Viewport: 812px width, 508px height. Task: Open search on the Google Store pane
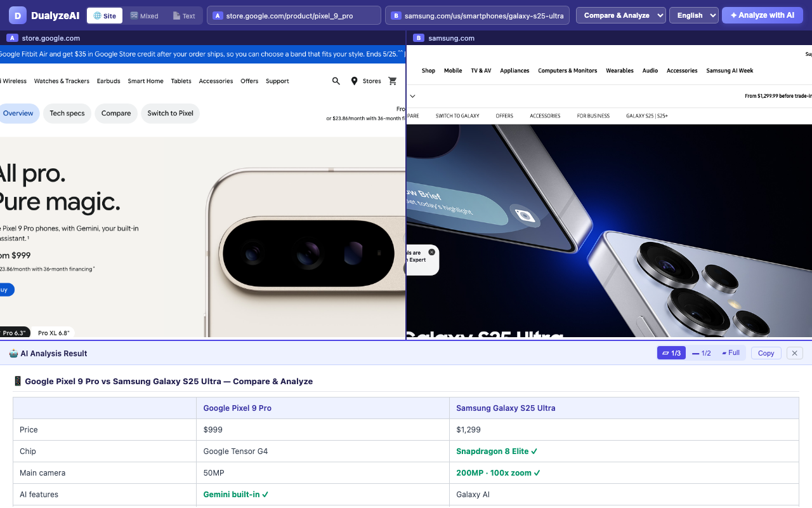(x=336, y=81)
